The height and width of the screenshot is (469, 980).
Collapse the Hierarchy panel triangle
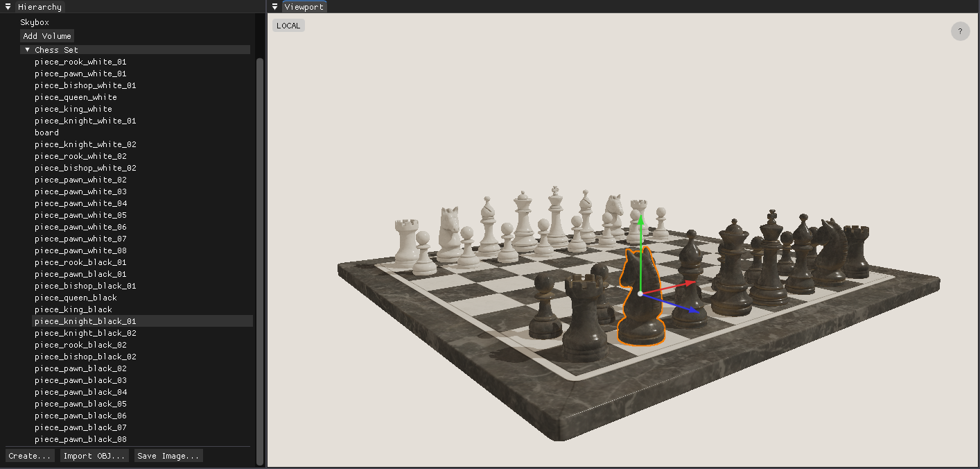(8, 7)
